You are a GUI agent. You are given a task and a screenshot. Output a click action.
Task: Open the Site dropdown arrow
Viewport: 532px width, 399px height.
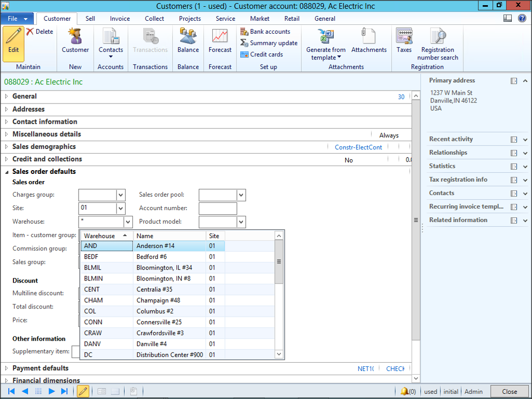[121, 209]
